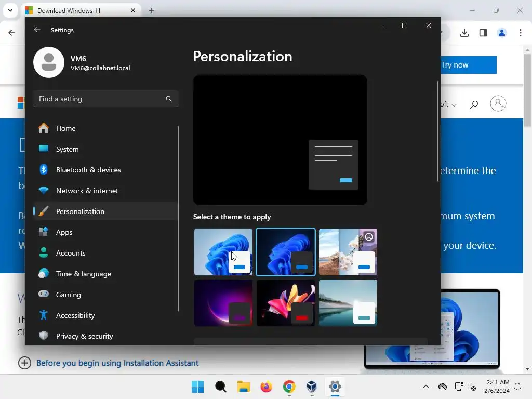
Task: Toggle Chrome side panel icon
Action: click(x=483, y=33)
